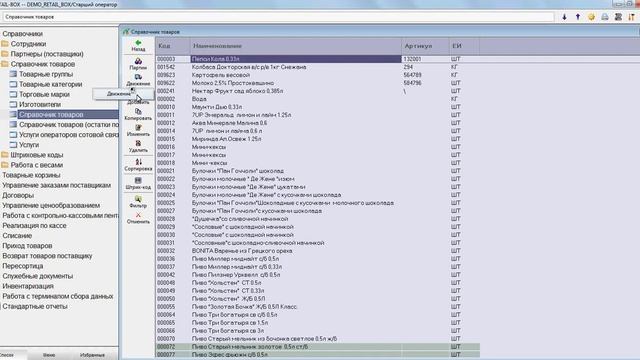The height and width of the screenshot is (360, 640).
Task: Open Товарные корзины section
Action: pyautogui.click(x=31, y=175)
